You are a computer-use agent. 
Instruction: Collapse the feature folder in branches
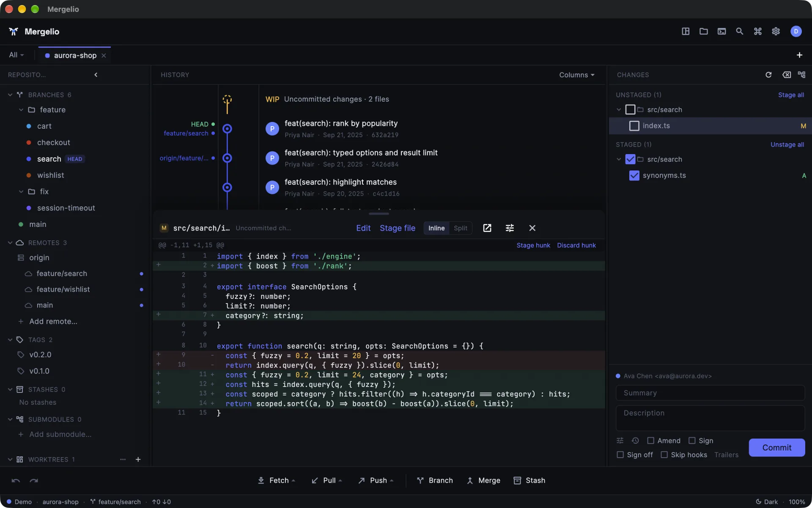tap(21, 110)
